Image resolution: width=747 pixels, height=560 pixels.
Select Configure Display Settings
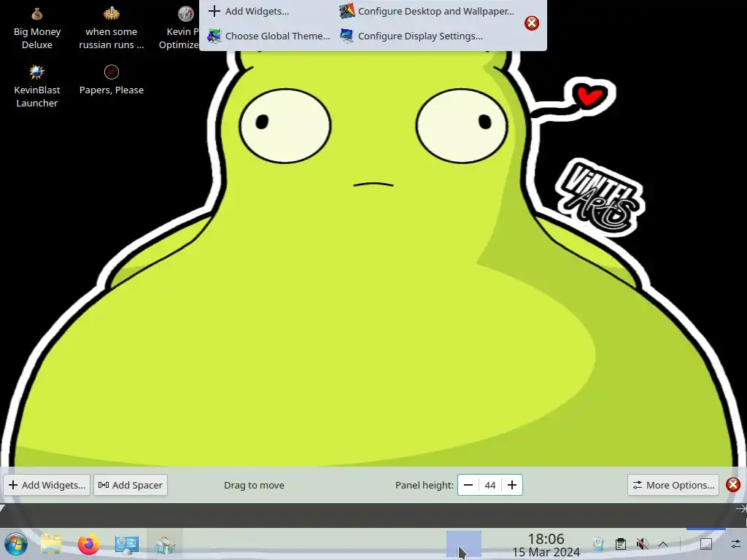[x=411, y=36]
